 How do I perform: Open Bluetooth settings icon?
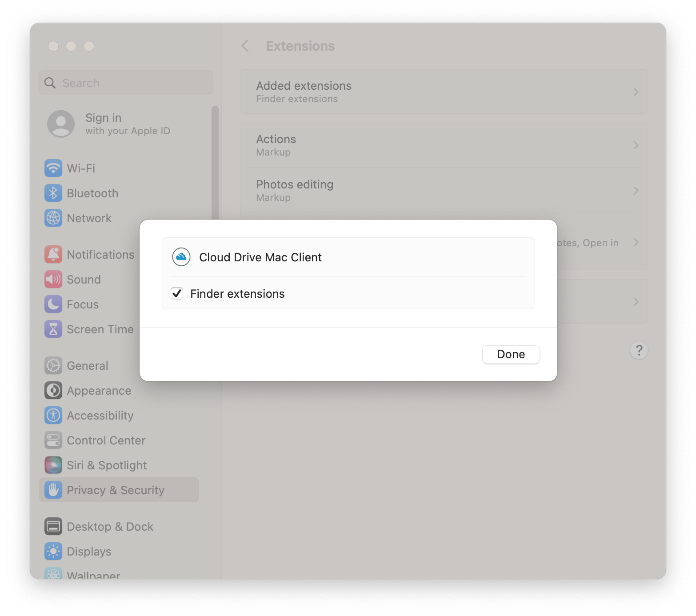coord(53,193)
